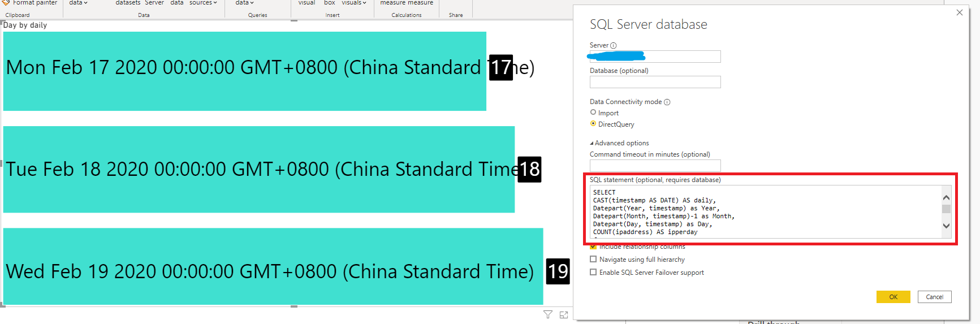Click the SQL statement scrollbar up arrow
This screenshot has width=980, height=324.
946,197
